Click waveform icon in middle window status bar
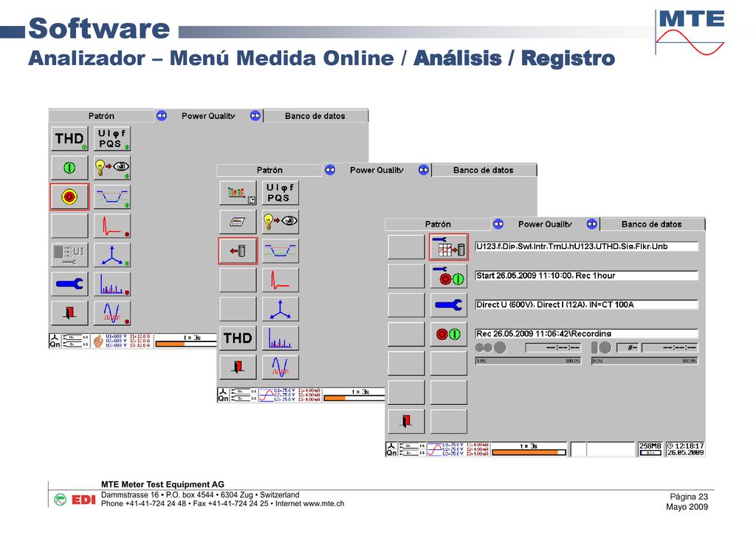The width and height of the screenshot is (756, 535). point(266,395)
